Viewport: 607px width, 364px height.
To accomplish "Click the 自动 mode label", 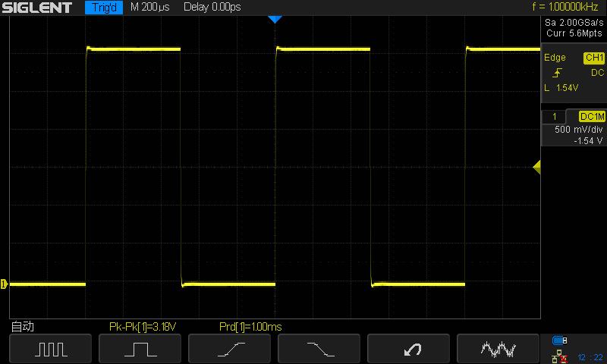I will pos(23,327).
